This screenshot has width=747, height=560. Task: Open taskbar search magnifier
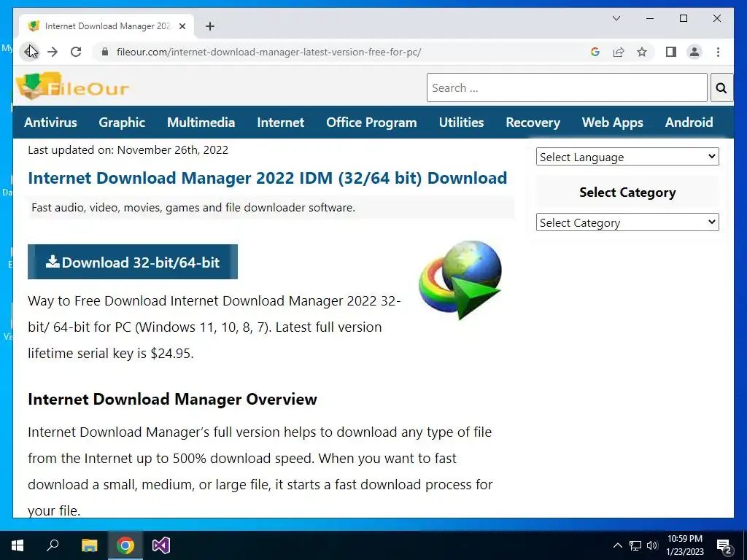[53, 545]
